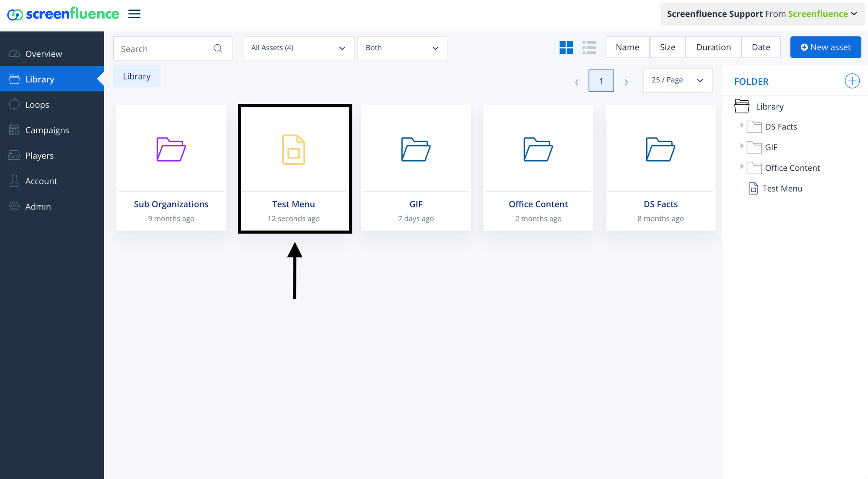Viewport: 868px width, 479px height.
Task: Expand the GIF tree folder
Action: pyautogui.click(x=742, y=146)
